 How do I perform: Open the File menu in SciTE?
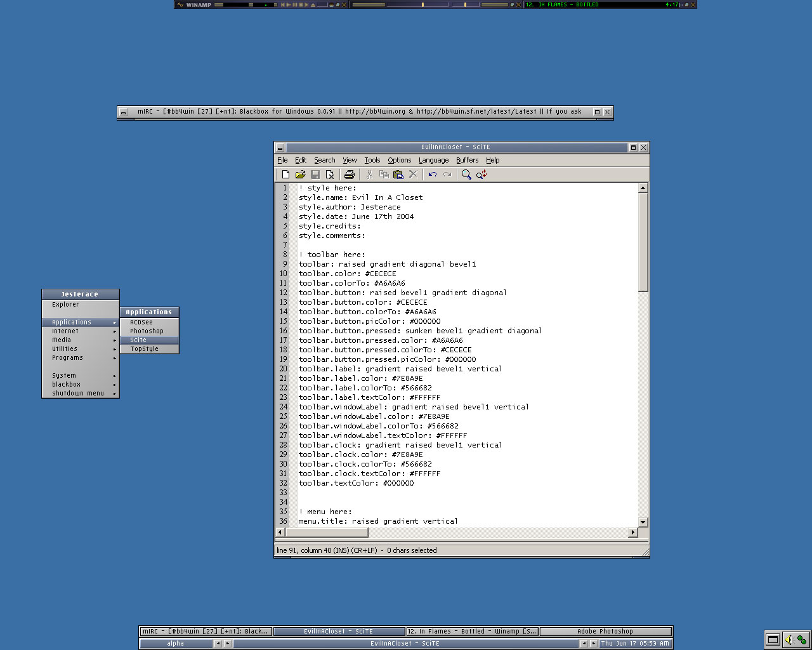(x=282, y=160)
